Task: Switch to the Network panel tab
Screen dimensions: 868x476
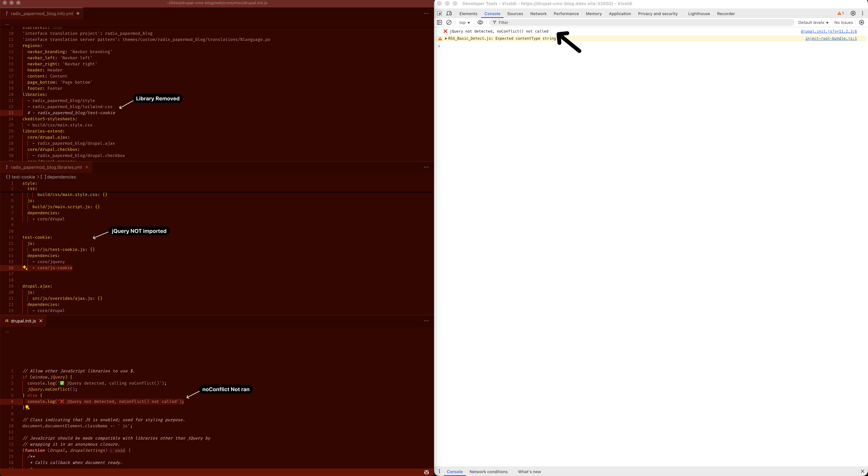Action: 538,13
